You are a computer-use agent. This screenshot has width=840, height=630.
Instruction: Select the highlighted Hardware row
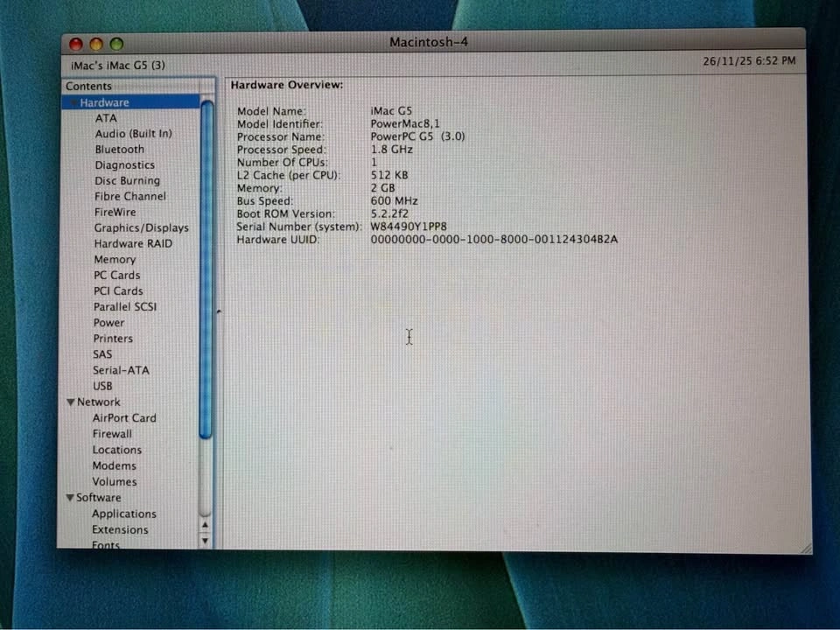(x=130, y=102)
